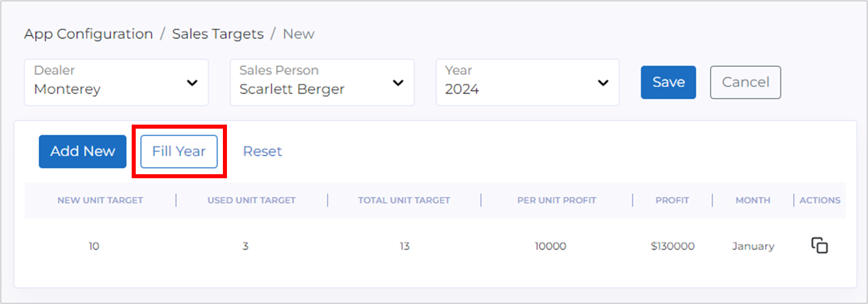Click the $130000 profit cell
The image size is (868, 304).
point(672,246)
